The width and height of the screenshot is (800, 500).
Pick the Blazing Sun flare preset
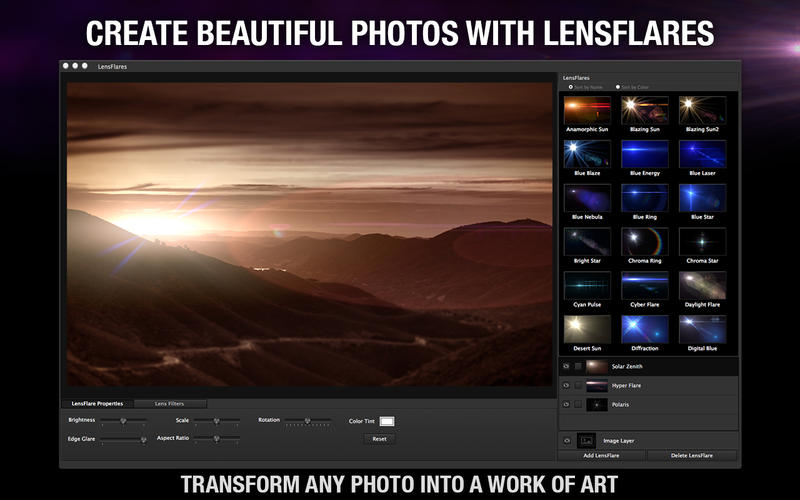point(645,110)
